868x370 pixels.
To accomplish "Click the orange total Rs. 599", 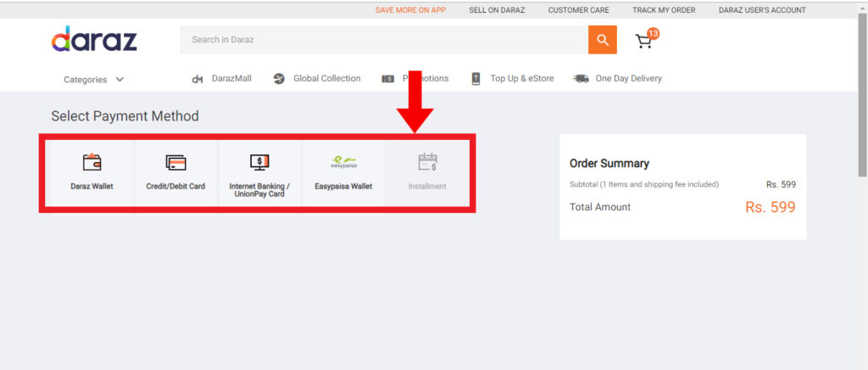I will tap(770, 207).
